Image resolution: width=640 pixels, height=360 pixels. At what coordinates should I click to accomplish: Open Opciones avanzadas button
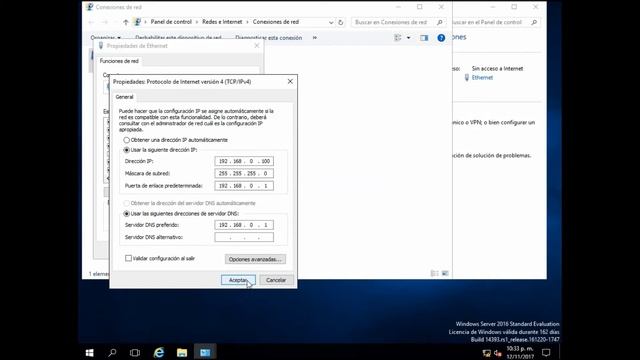coord(255,259)
